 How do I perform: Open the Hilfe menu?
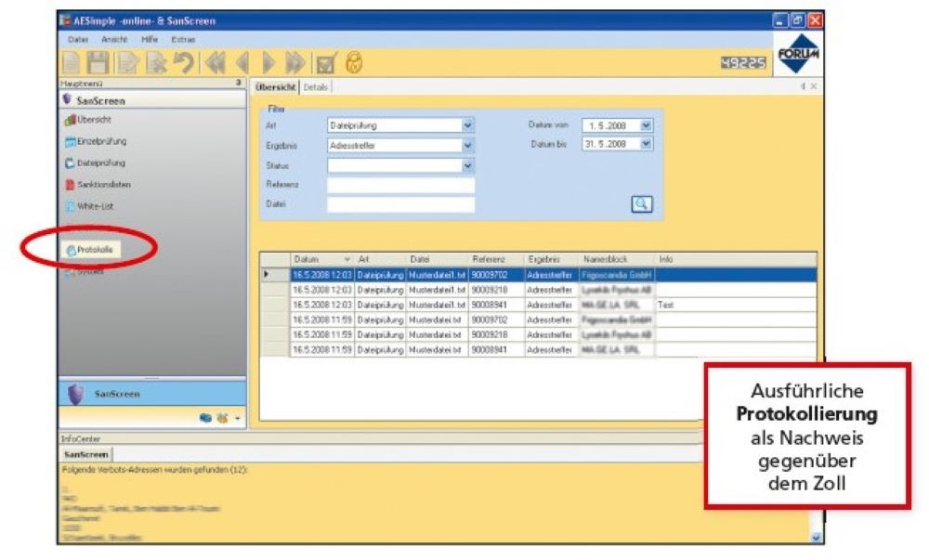pyautogui.click(x=150, y=39)
